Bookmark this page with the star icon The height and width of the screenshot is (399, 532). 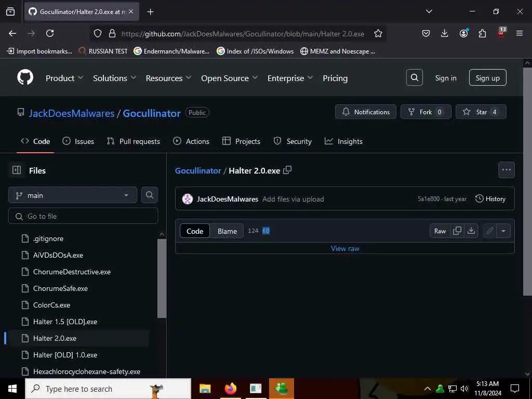click(378, 33)
